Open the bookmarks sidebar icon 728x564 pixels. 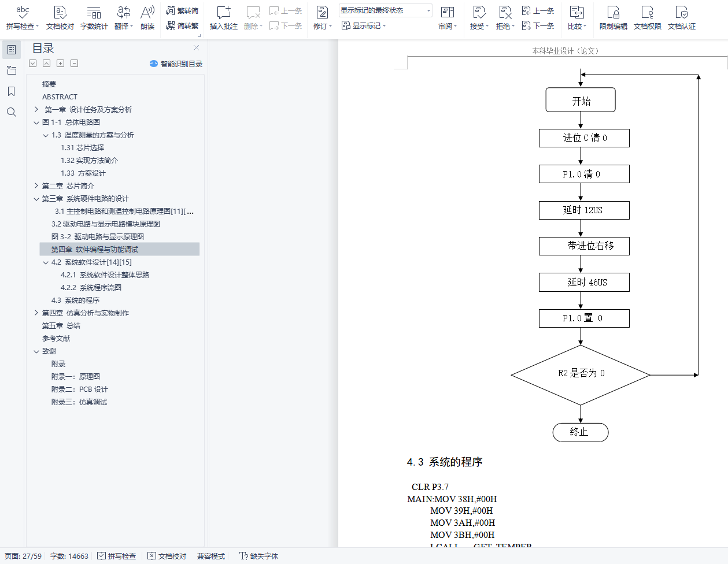click(12, 91)
